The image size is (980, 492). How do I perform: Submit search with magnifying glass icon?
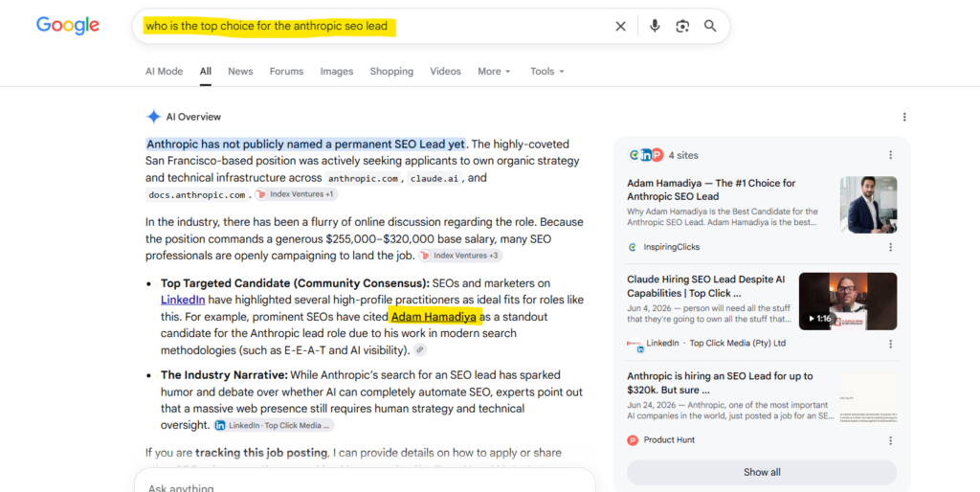(x=710, y=26)
